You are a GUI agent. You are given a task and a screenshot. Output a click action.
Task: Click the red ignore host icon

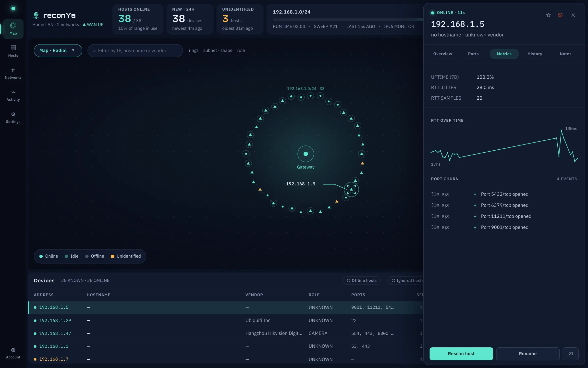pos(560,15)
